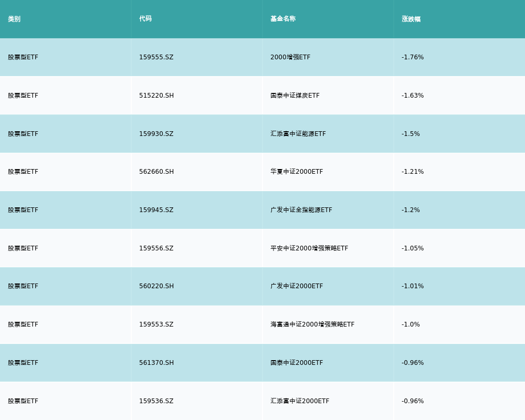
Task: Select fund code 515220.SH
Action: (x=156, y=96)
